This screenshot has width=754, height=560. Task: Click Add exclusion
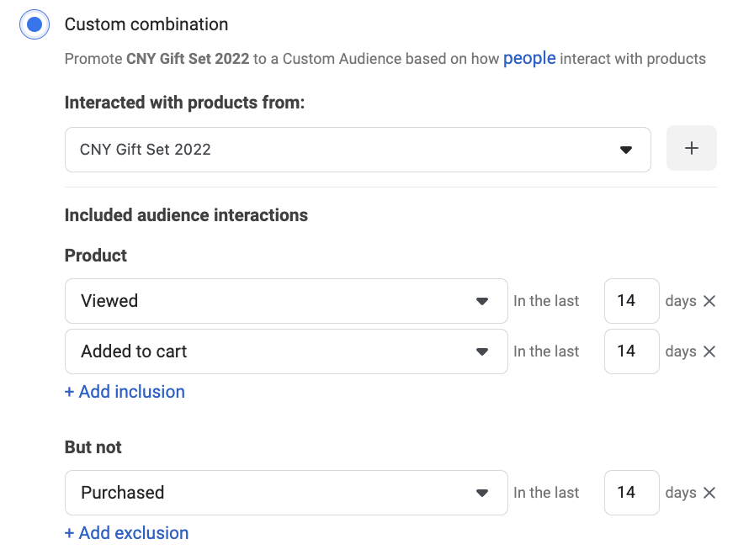(126, 532)
